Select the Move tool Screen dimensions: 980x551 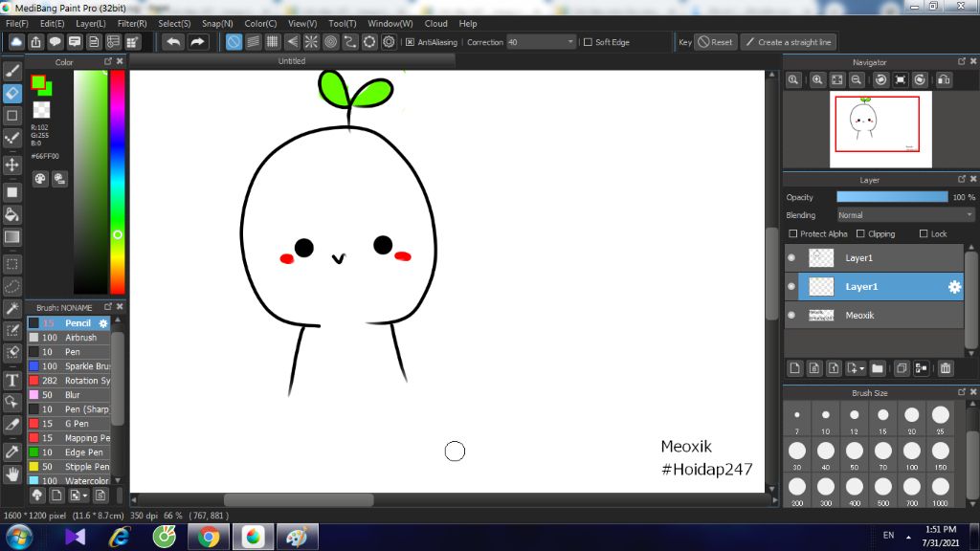coord(11,165)
